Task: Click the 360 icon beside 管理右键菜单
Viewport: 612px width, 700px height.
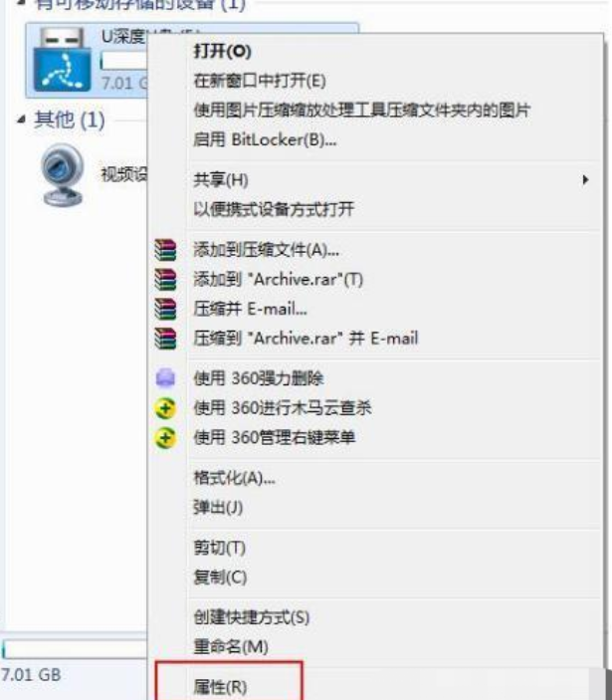Action: [165, 437]
